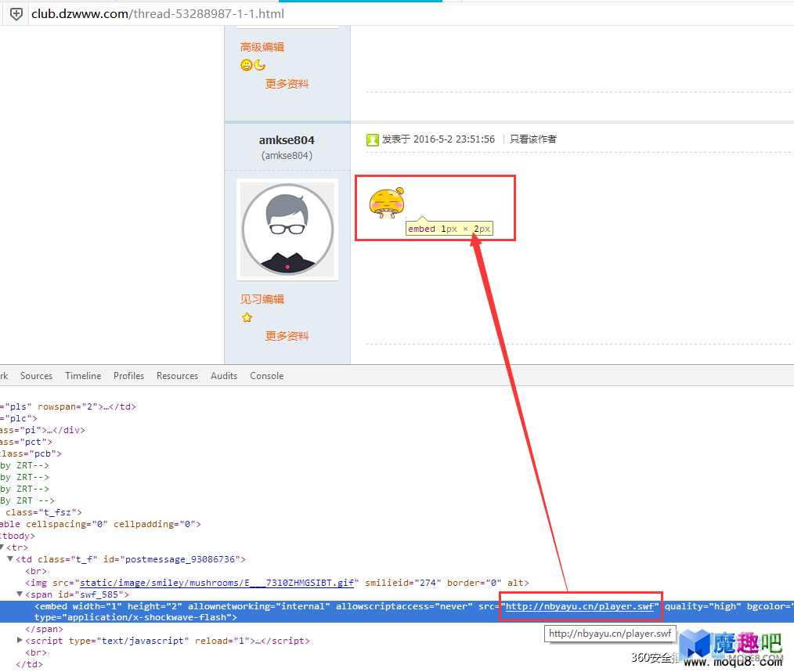The image size is (794, 672).
Task: Click the smiley face badge icon
Action: pyautogui.click(x=246, y=65)
